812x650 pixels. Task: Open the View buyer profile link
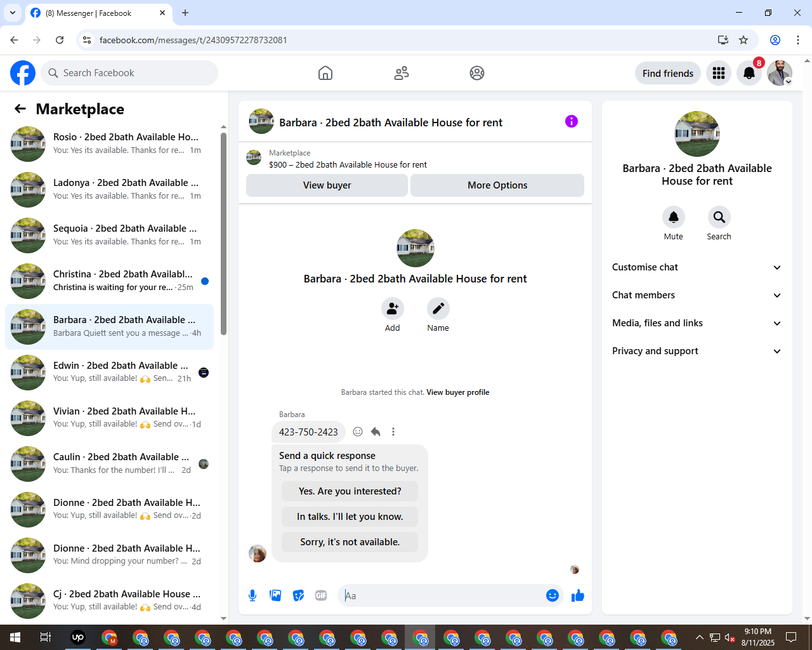point(457,392)
